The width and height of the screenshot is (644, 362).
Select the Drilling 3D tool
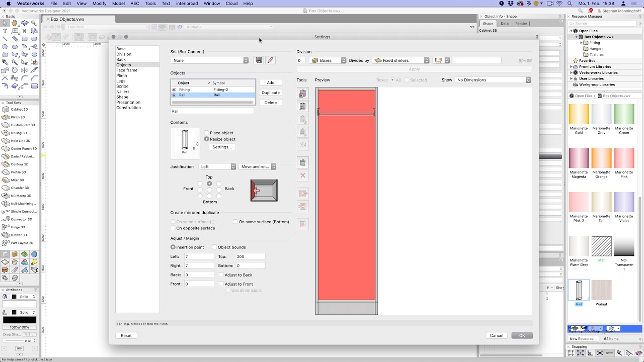(x=19, y=133)
